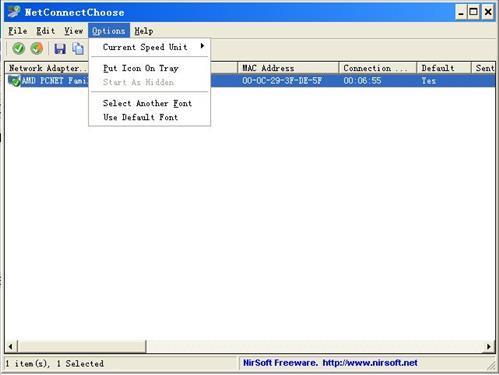The width and height of the screenshot is (499, 375).
Task: Choose Select Another Font menu entry
Action: coord(150,103)
